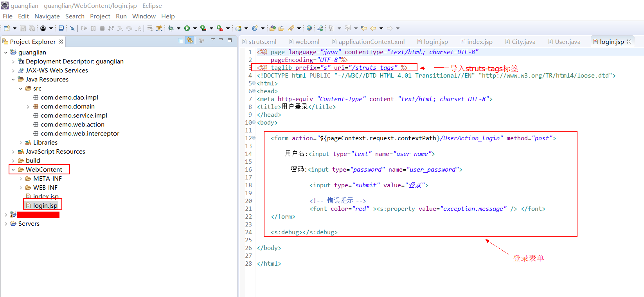The height and width of the screenshot is (297, 644).
Task: Select login.jsp in Project Explorer
Action: click(45, 206)
